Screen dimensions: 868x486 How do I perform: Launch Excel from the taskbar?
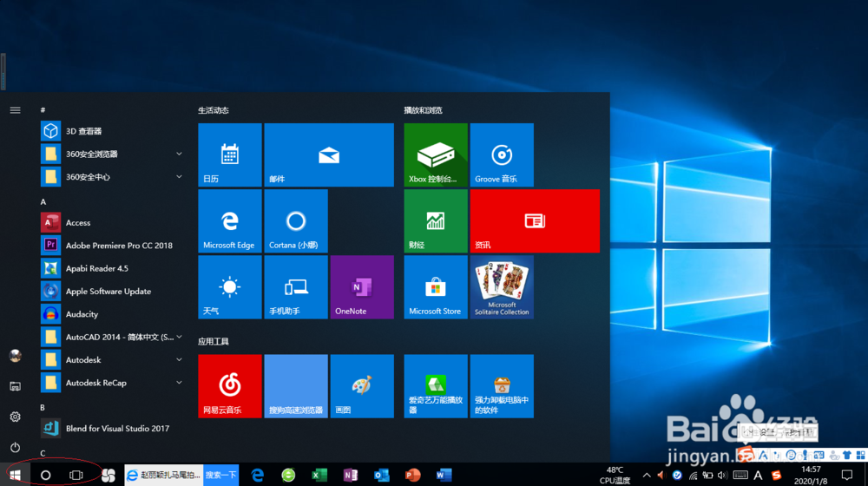pyautogui.click(x=319, y=475)
